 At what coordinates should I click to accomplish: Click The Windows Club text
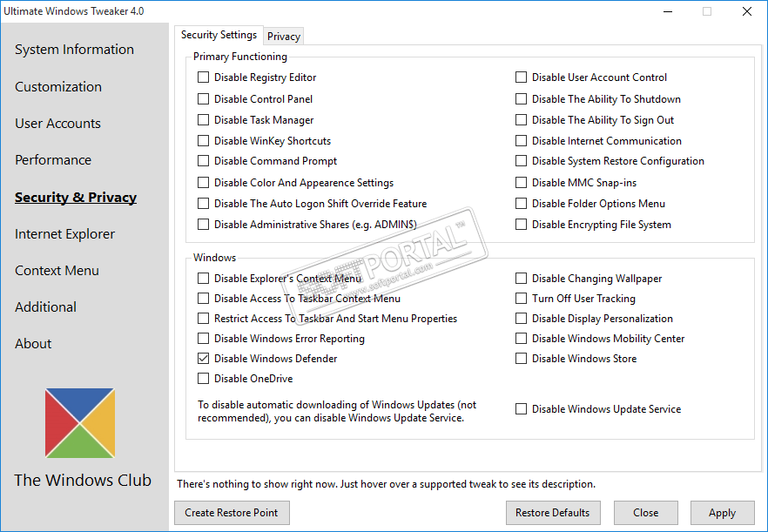[83, 480]
